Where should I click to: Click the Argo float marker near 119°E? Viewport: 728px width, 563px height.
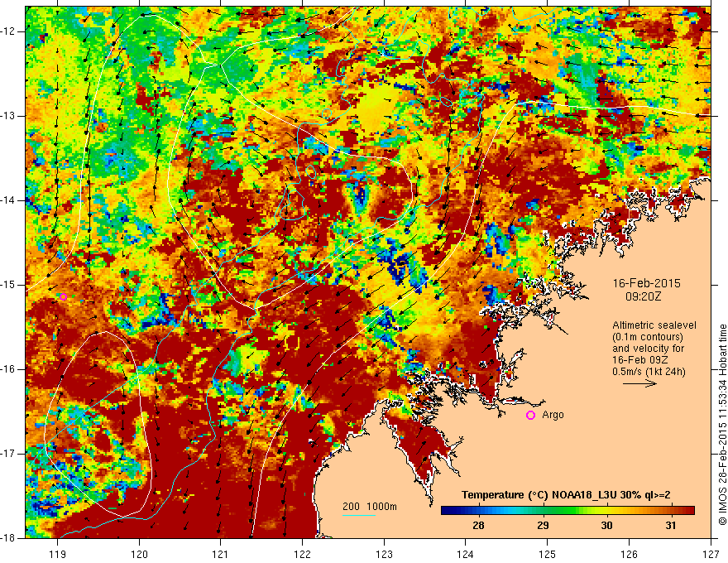pos(63,297)
